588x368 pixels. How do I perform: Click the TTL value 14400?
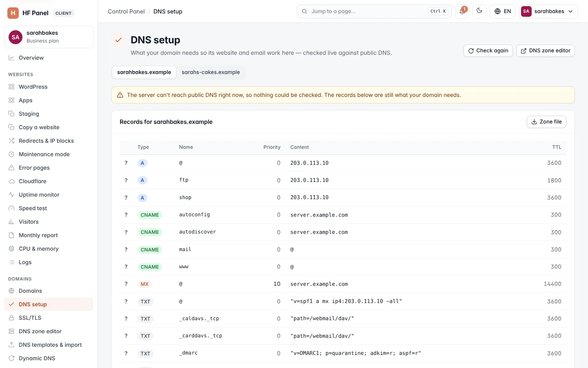[x=552, y=284]
